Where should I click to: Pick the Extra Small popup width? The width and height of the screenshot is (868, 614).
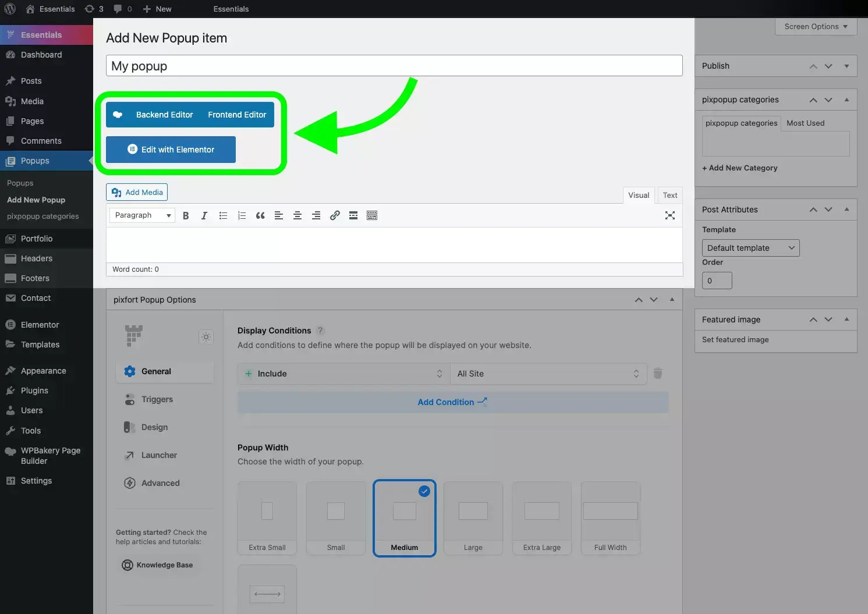click(267, 518)
